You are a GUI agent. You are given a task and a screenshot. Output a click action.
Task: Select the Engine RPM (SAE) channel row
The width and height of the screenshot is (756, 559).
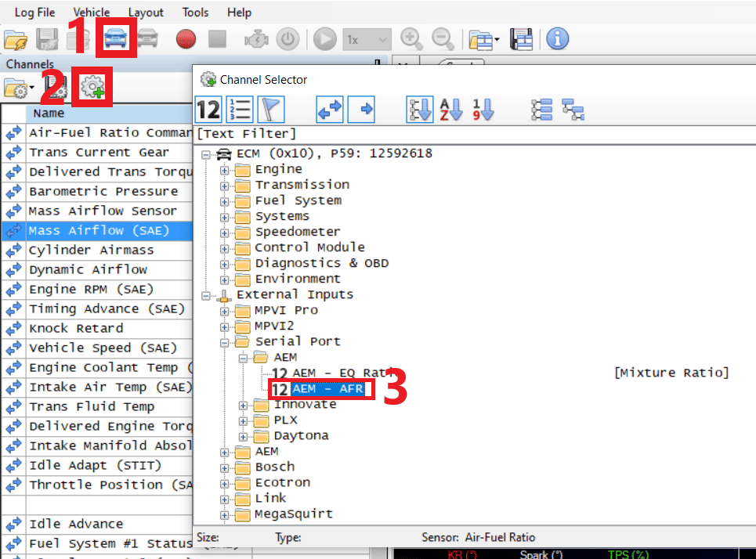click(x=97, y=290)
